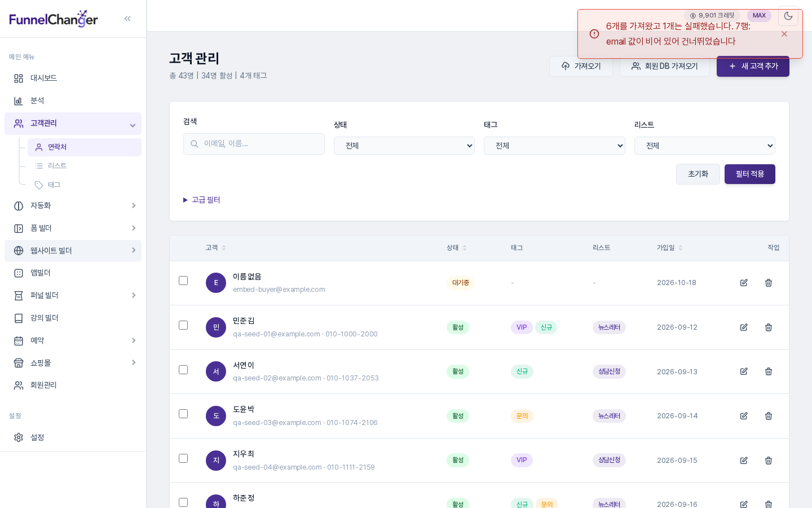Open 강의 빌더 in sidebar
Image resolution: width=812 pixels, height=508 pixels.
pos(73,318)
